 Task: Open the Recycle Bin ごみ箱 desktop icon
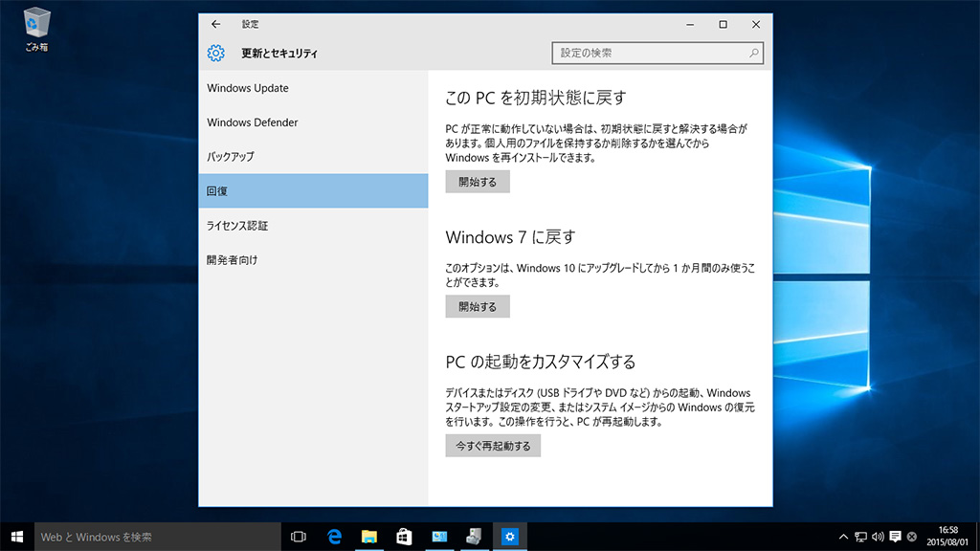[36, 30]
